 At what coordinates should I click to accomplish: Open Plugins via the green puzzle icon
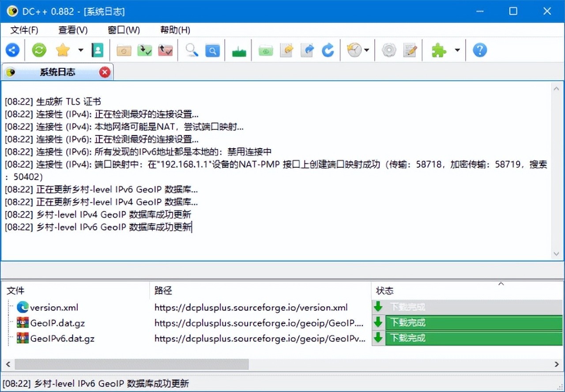439,50
